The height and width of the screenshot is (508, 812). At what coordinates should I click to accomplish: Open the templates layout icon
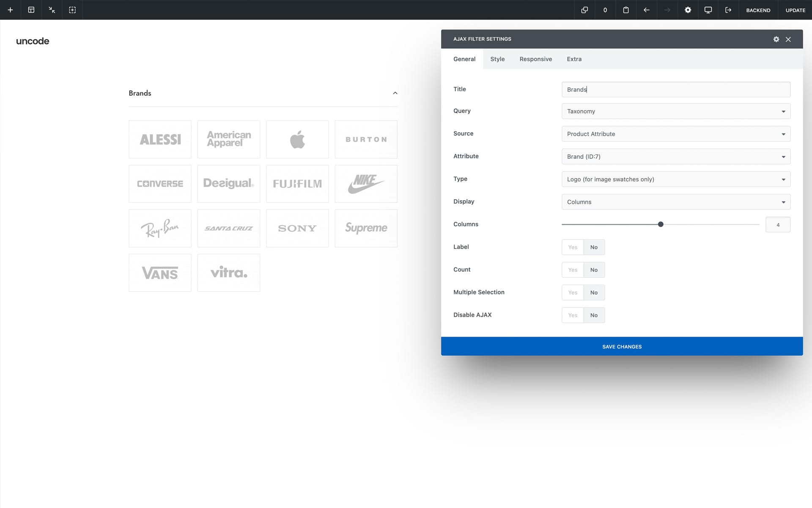pos(31,10)
